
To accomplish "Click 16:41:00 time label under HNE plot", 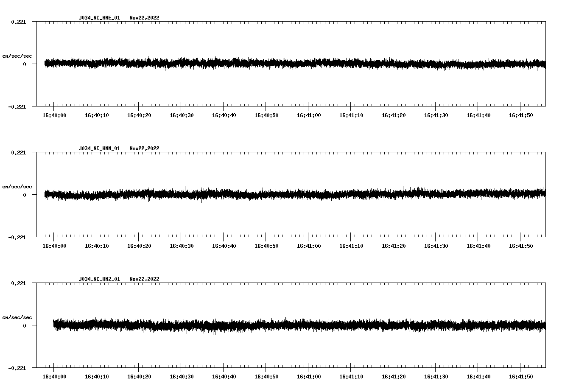I will pos(309,115).
